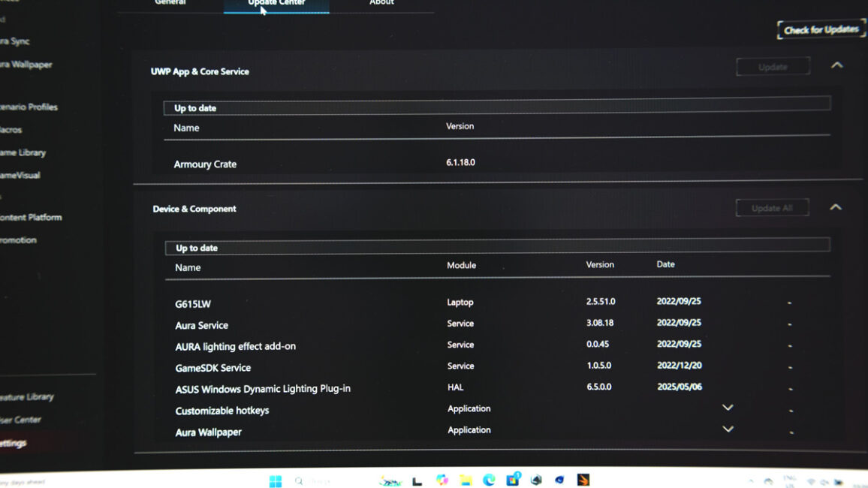Collapse the UWP App & Core Service section
The width and height of the screenshot is (868, 488).
pyautogui.click(x=836, y=65)
